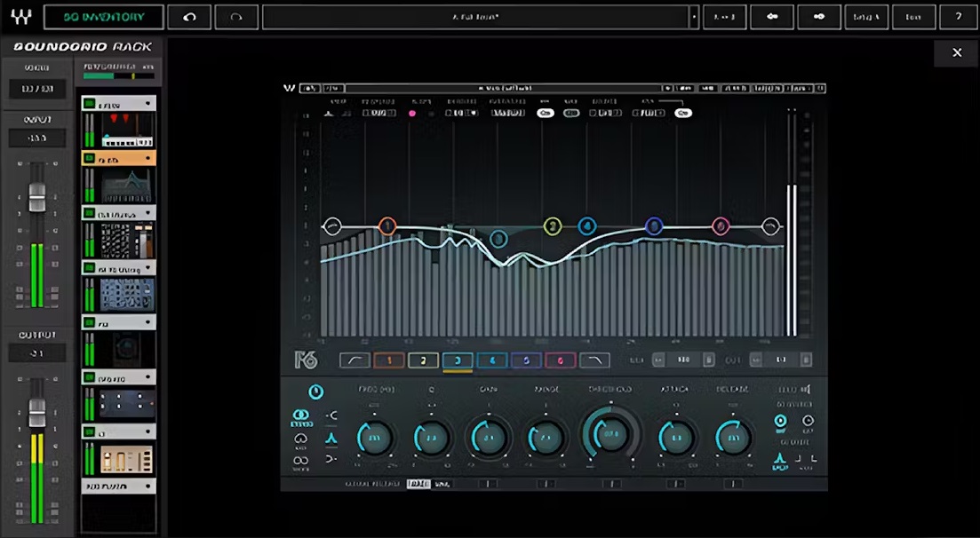Open blue mixer plugin thumbnail in rack

[x=128, y=295]
